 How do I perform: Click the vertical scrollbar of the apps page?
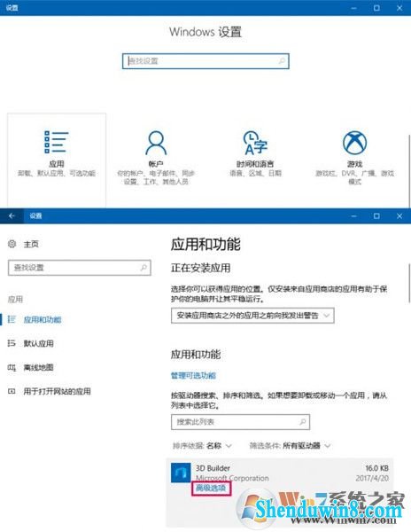[409, 283]
